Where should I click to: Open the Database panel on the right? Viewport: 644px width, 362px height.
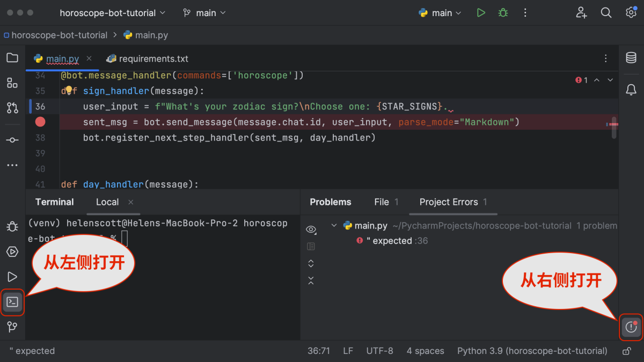coord(631,59)
